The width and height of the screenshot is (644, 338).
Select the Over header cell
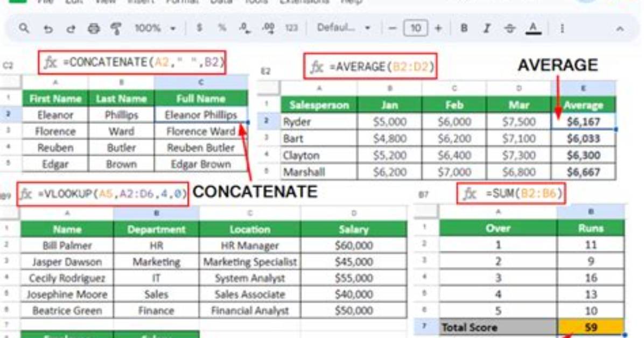point(498,228)
